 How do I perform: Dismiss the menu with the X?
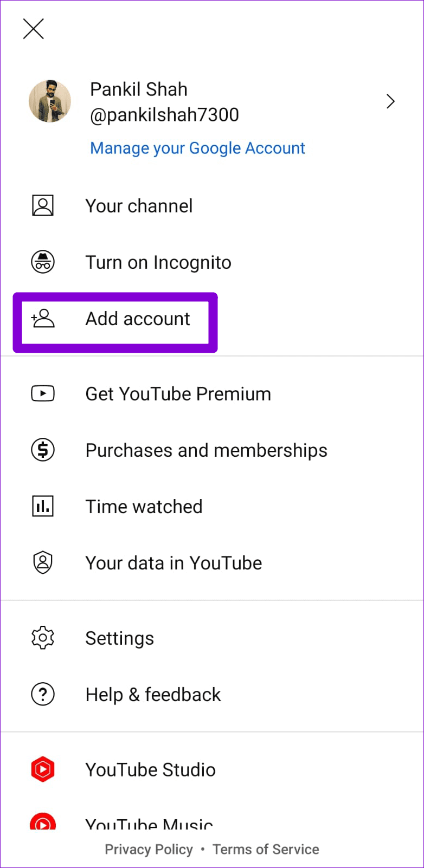click(x=33, y=29)
